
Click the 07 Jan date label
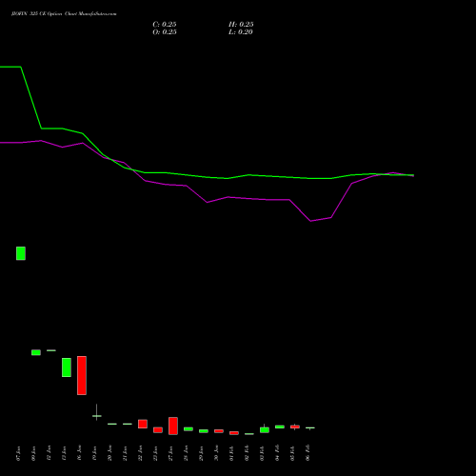click(x=18, y=453)
